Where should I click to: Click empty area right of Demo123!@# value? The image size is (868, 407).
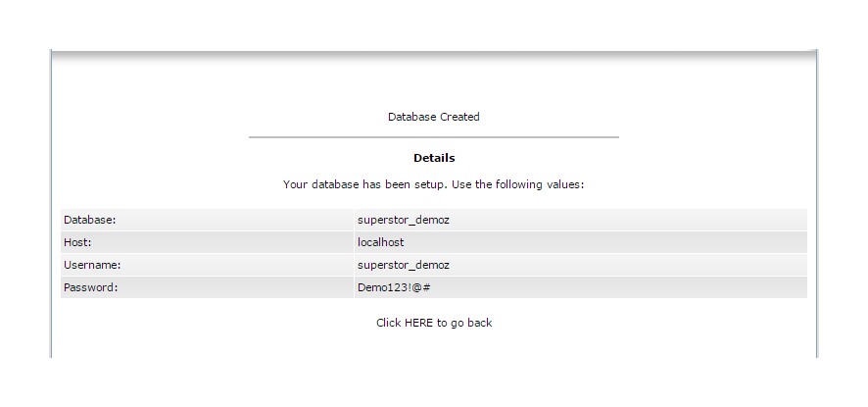pos(627,287)
